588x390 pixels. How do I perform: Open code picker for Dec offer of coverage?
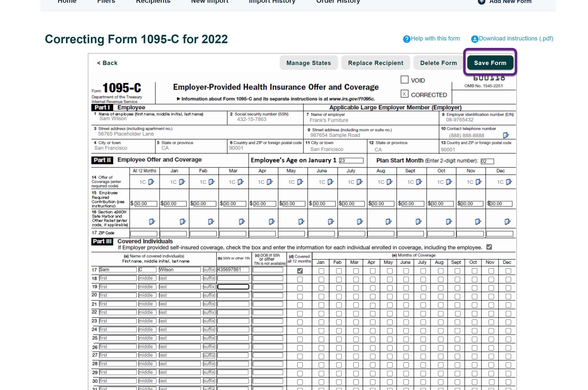tap(509, 182)
